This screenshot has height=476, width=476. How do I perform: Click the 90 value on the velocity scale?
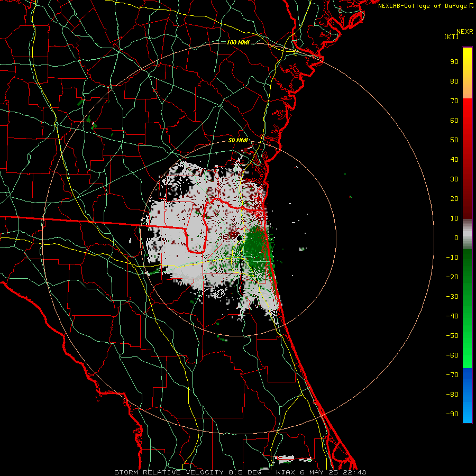click(454, 62)
